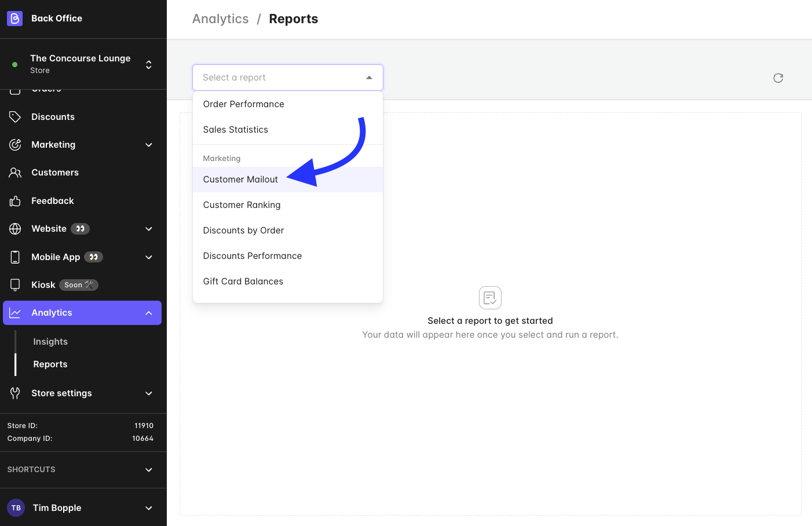Expand the Marketing sidebar section
812x526 pixels.
pyautogui.click(x=149, y=145)
